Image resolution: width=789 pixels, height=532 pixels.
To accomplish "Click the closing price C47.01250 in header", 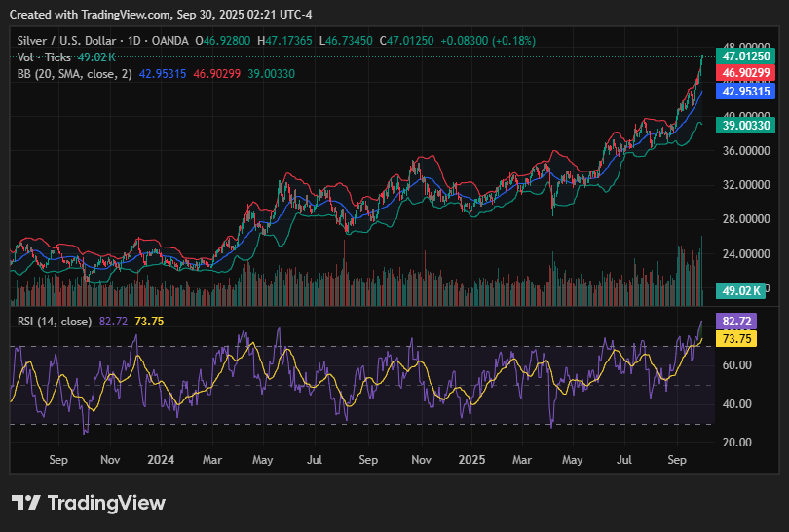I will 405,41.
